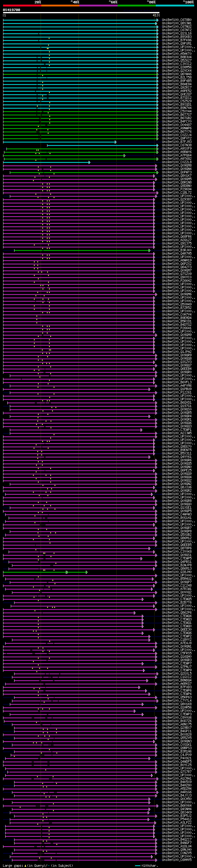Select hit label UniRef100_B6T7G7
Screen dimensions: 197x868
click(177, 115)
